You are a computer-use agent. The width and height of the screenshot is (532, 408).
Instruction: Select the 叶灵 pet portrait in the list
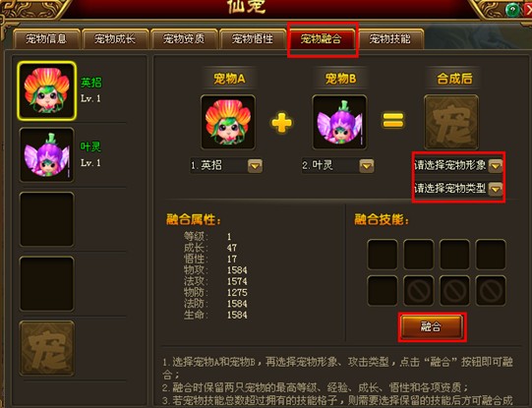pyautogui.click(x=47, y=155)
